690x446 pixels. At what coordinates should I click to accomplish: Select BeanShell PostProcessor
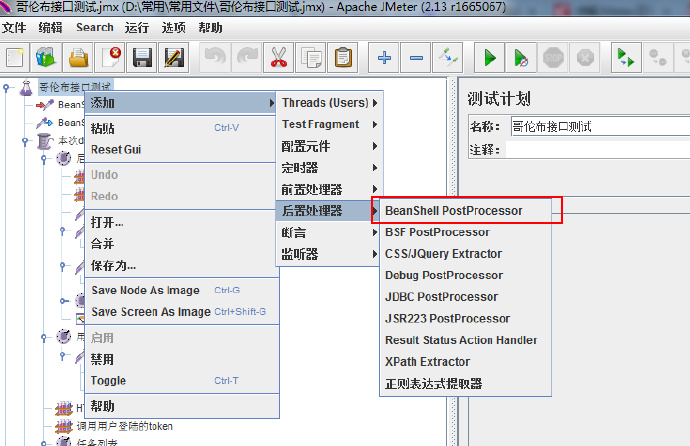[x=466, y=211]
